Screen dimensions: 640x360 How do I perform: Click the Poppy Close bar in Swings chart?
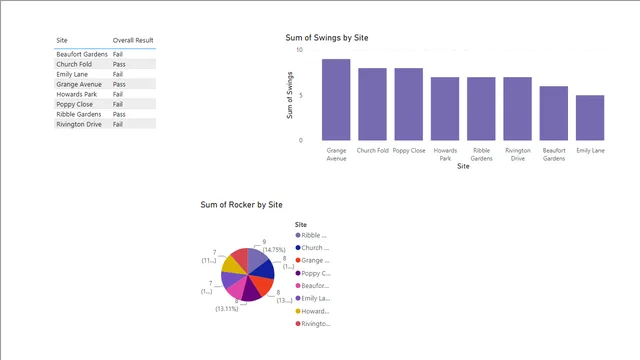point(409,104)
